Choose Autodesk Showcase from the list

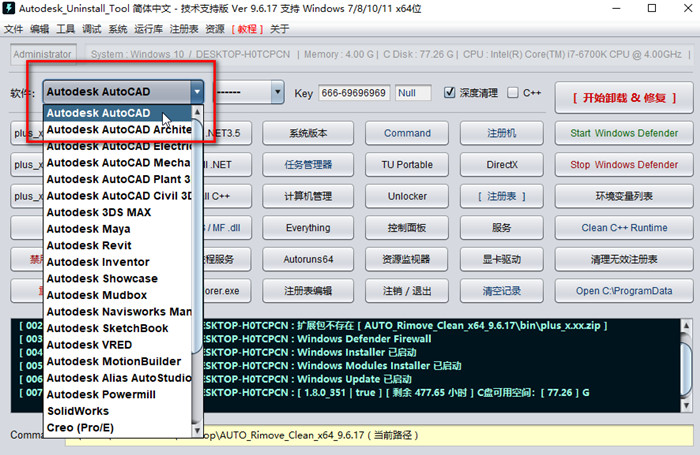(118, 278)
